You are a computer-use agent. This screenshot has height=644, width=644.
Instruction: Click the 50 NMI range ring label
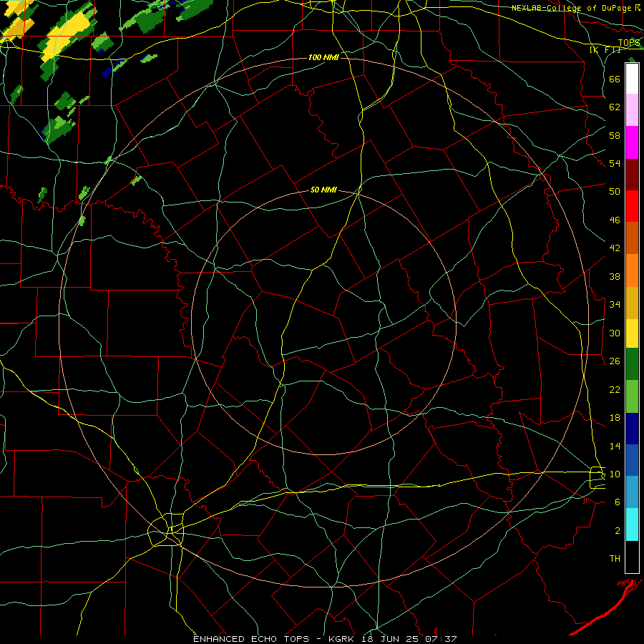coord(323,190)
